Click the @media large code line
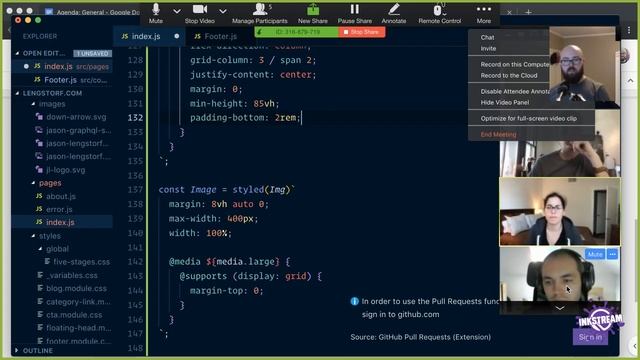This screenshot has width=640, height=360. tap(229, 261)
